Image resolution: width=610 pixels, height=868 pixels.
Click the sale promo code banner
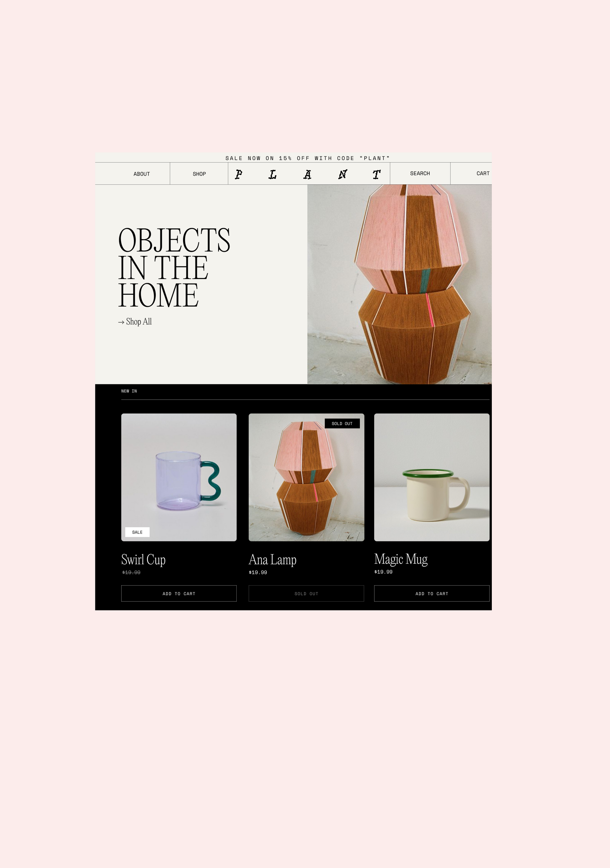(x=307, y=158)
